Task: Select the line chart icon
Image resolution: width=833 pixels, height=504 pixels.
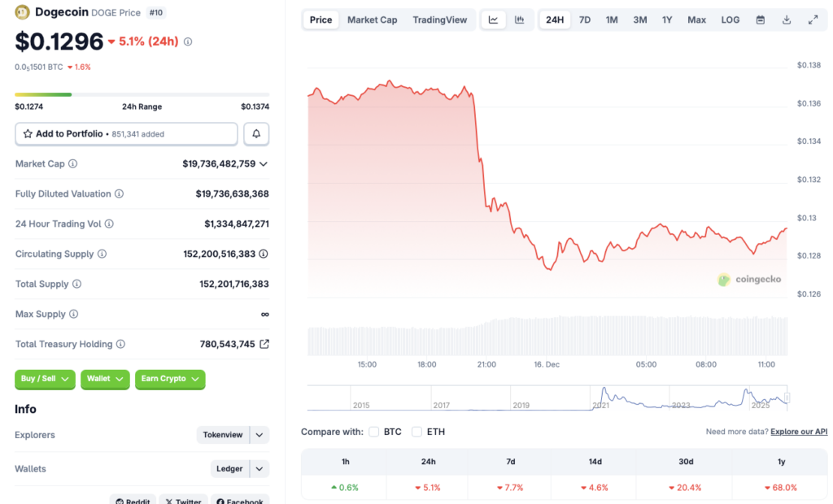Action: pos(494,19)
